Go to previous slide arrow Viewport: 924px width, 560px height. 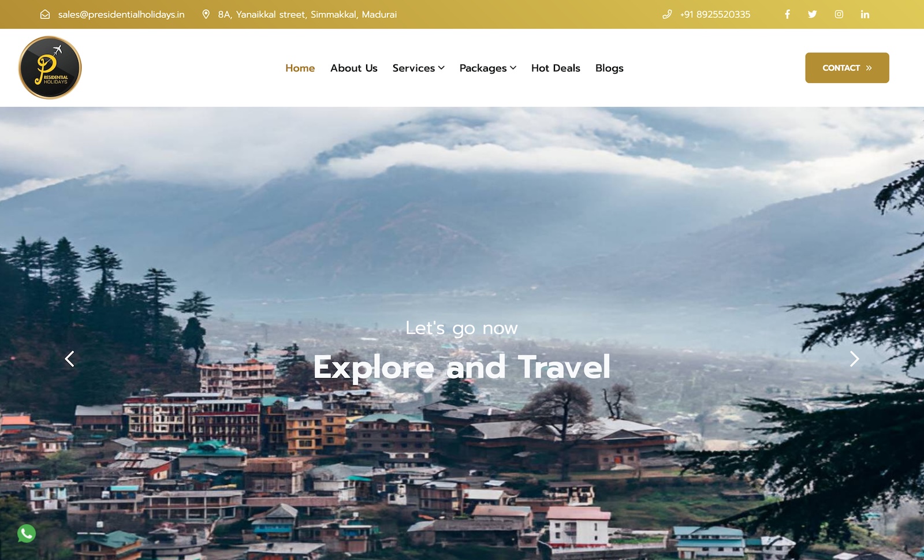tap(69, 359)
